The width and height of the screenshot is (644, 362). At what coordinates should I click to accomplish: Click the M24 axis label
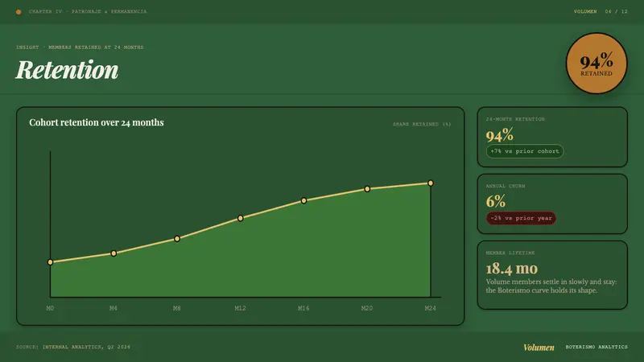point(431,308)
